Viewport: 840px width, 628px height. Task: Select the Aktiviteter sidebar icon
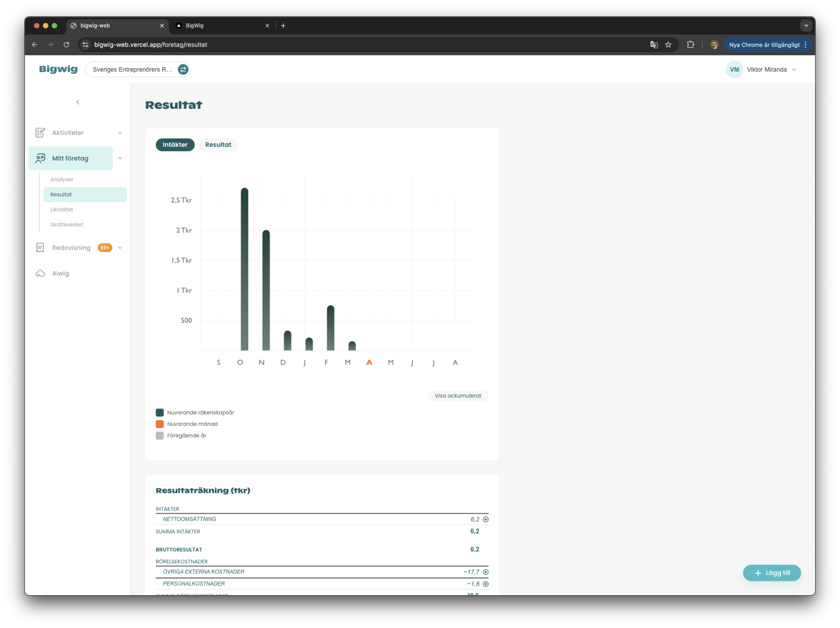(x=40, y=132)
